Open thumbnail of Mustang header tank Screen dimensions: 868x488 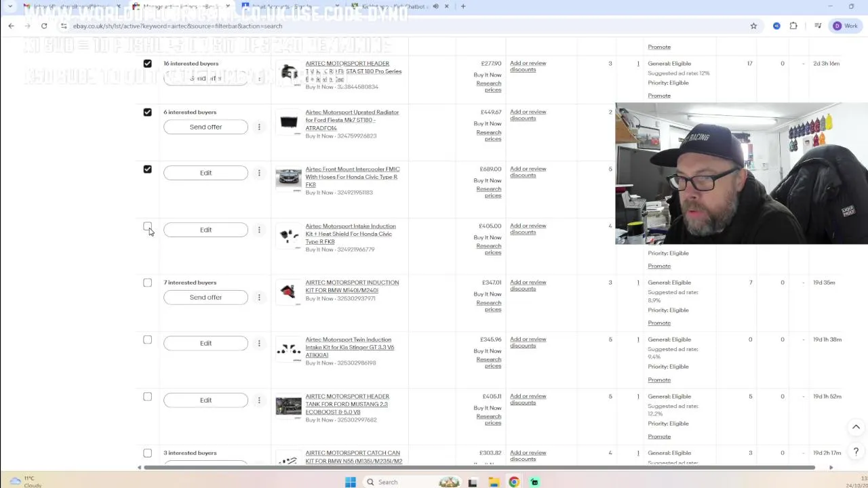coord(288,406)
